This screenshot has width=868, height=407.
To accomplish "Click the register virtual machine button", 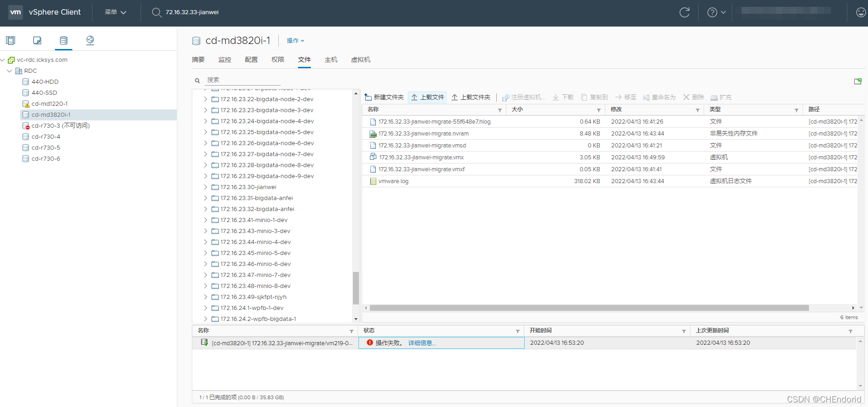I will (524, 97).
